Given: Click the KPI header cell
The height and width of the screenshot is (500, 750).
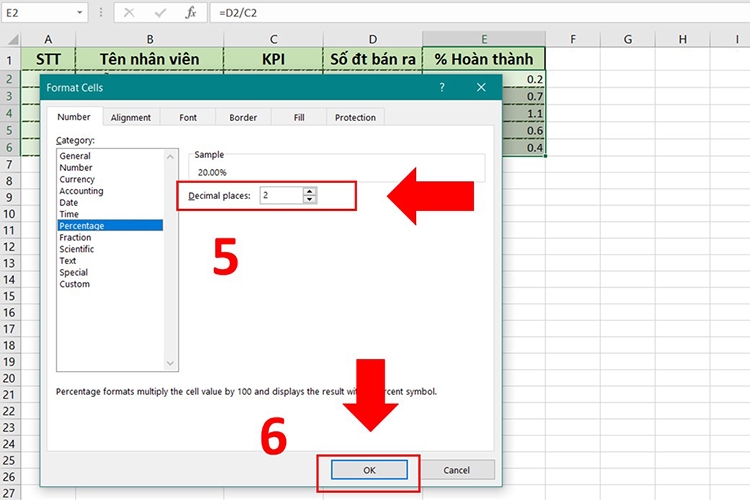Looking at the screenshot, I should tap(273, 59).
